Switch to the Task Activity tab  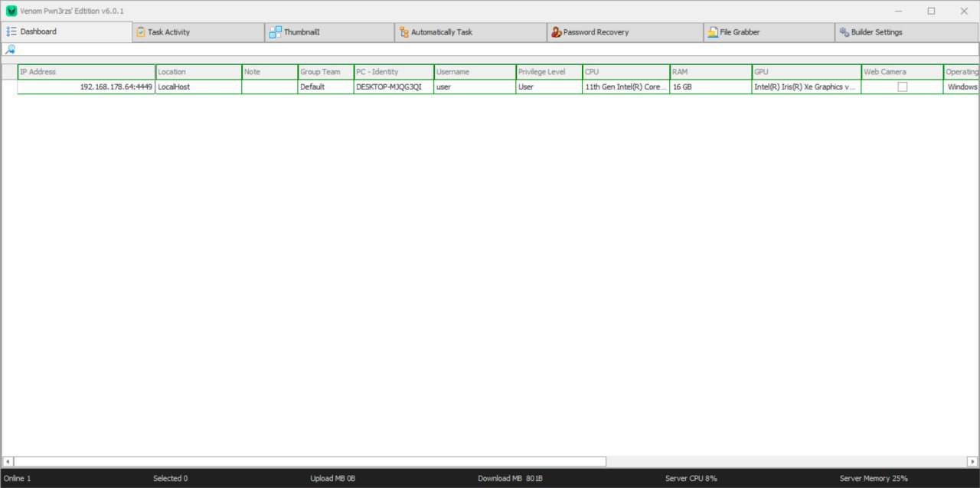[x=199, y=32]
